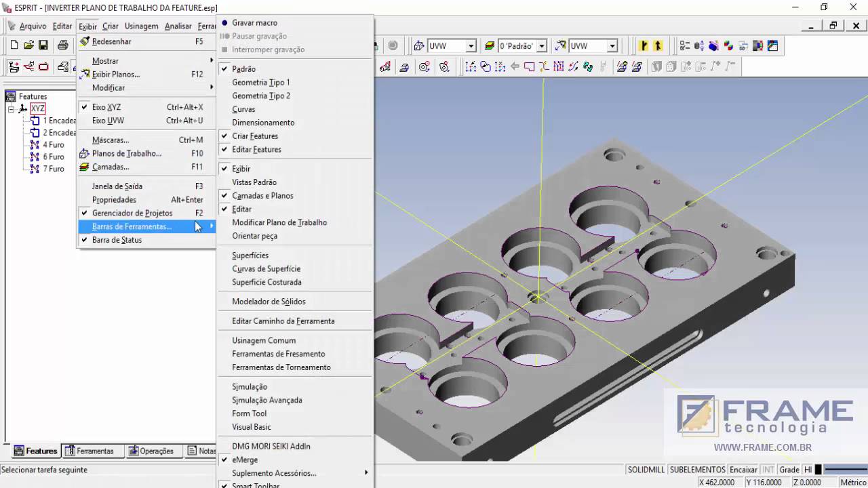This screenshot has height=488, width=868.
Task: Click the Métrico units field
Action: [853, 483]
